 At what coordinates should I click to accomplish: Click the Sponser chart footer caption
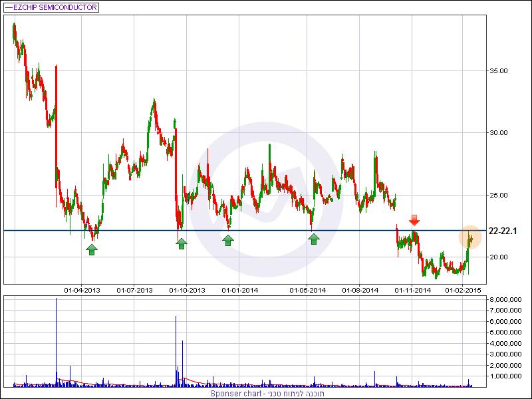point(267,394)
